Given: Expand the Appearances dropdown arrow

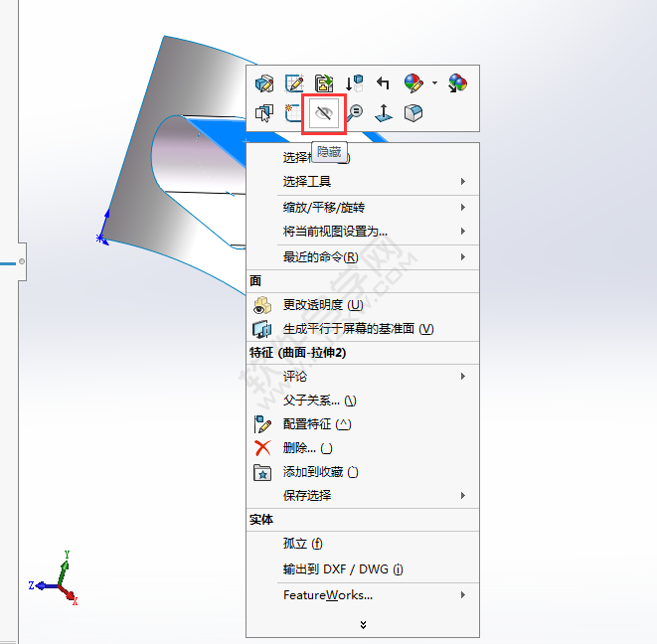Looking at the screenshot, I should (x=435, y=82).
